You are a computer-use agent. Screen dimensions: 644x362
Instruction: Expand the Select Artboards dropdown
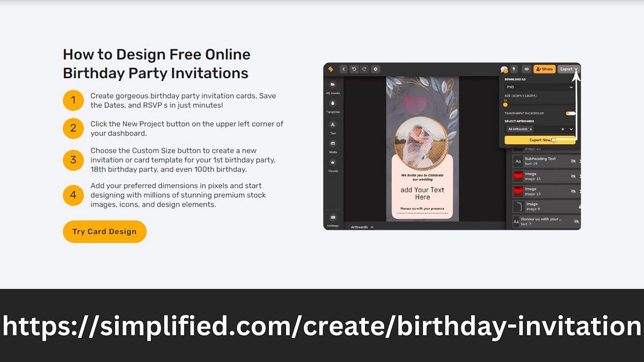pos(571,129)
